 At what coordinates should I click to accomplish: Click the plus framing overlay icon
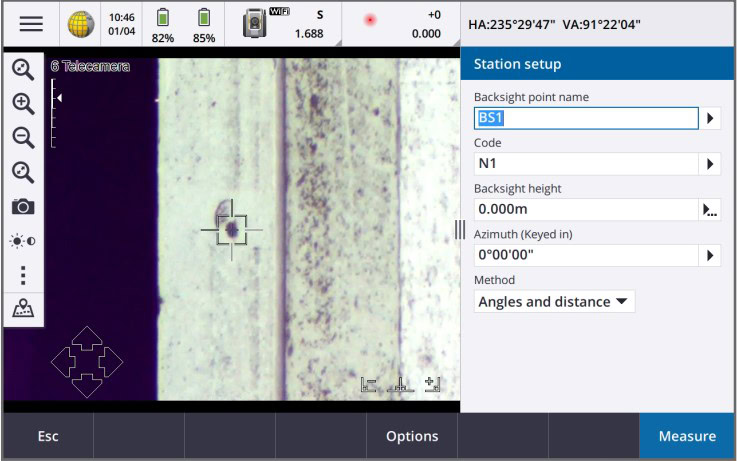[x=433, y=385]
